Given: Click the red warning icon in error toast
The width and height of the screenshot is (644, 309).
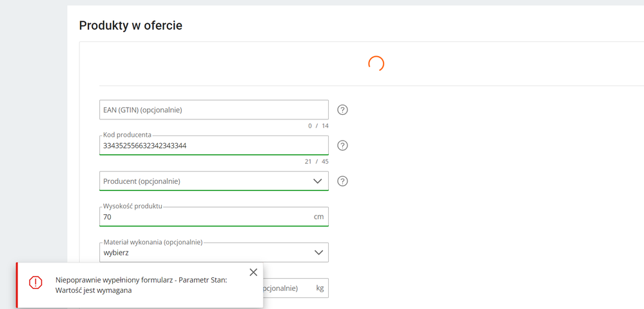Looking at the screenshot, I should (35, 283).
